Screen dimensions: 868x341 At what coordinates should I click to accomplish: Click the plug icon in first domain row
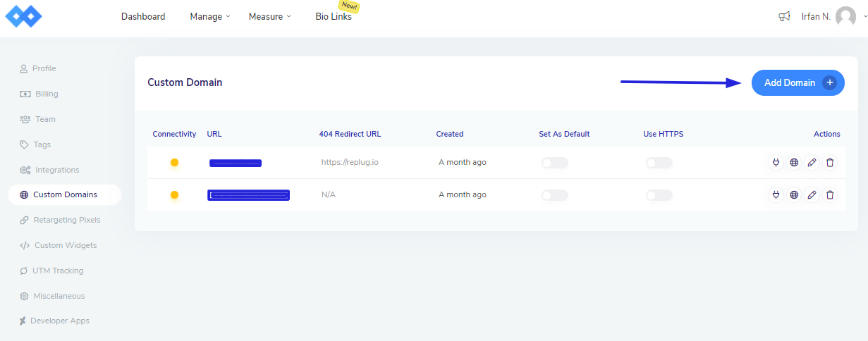pyautogui.click(x=776, y=163)
